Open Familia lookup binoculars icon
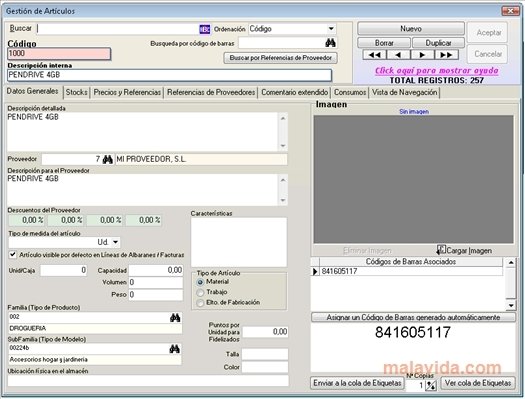 click(x=175, y=318)
